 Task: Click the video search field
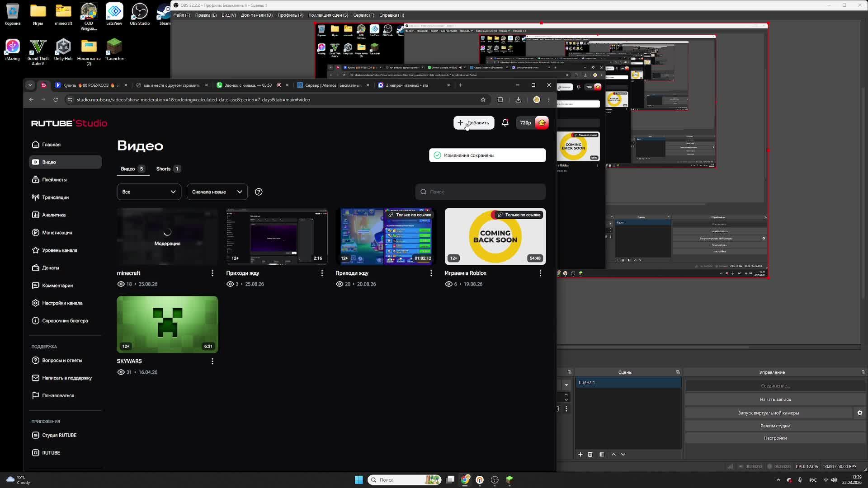(x=481, y=192)
